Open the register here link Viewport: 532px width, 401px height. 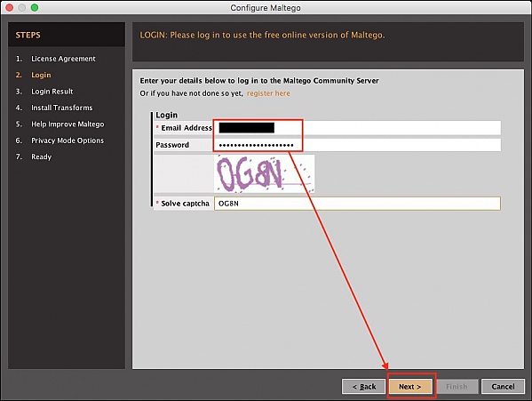click(x=268, y=93)
